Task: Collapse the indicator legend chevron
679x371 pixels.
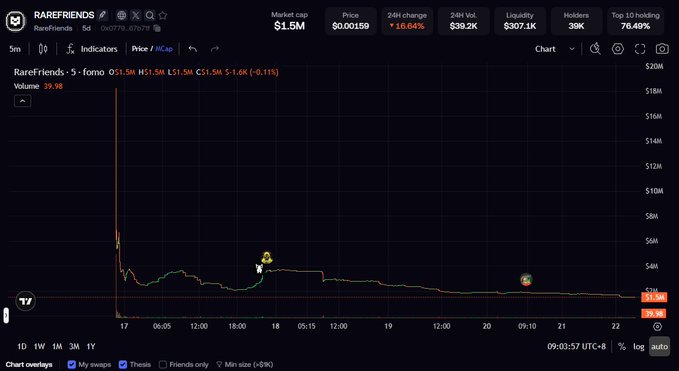Action: (23, 101)
